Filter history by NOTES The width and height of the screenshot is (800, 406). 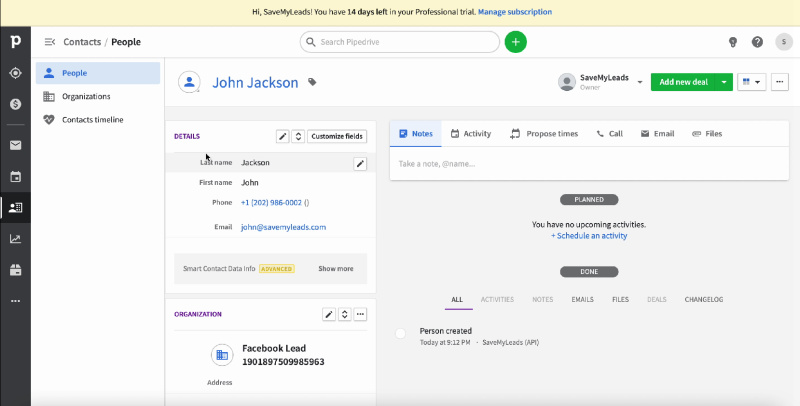[542, 300]
